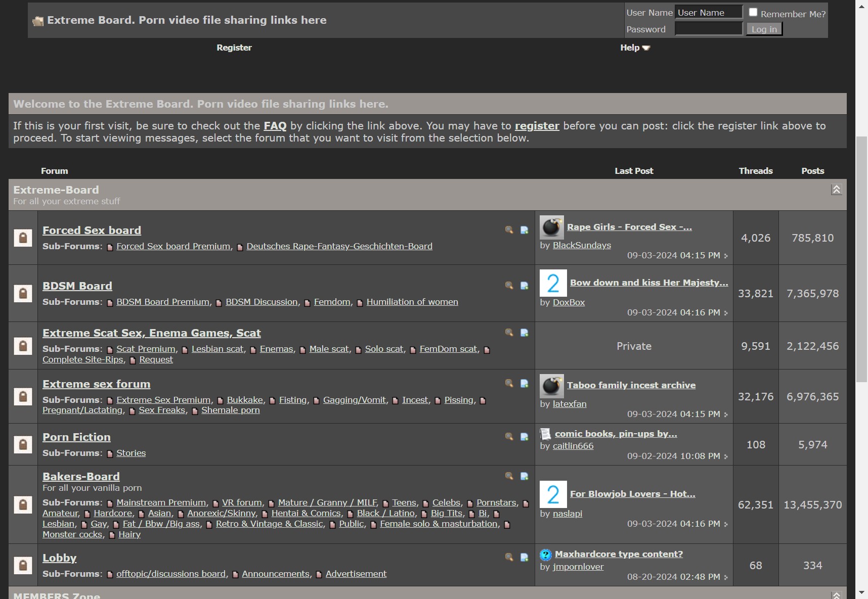Open the Register menu item
868x599 pixels.
click(x=234, y=48)
